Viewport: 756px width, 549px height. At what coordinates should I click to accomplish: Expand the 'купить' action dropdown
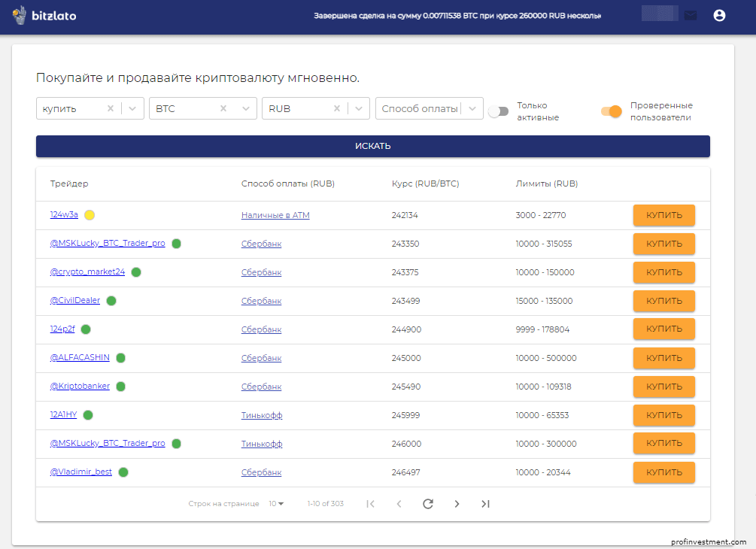point(132,108)
